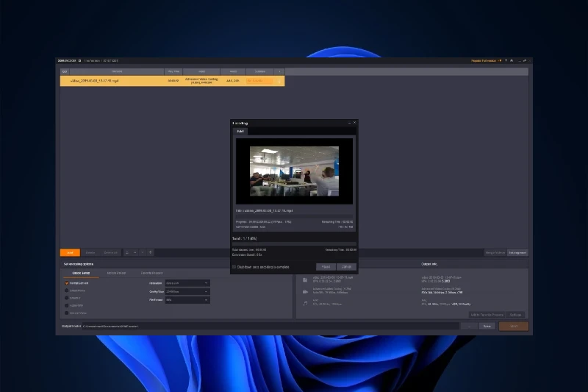Select the Internet Video radio option
Viewport: 588px width, 392px height.
pyautogui.click(x=66, y=313)
